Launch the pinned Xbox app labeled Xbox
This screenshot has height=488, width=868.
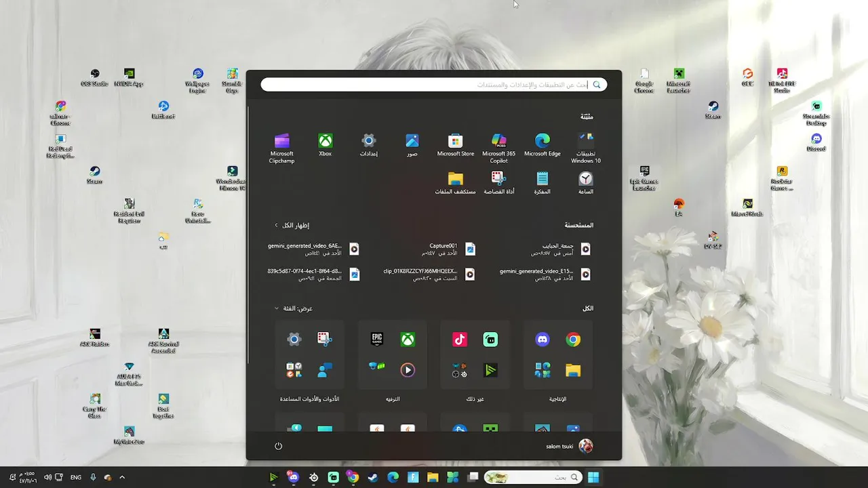[325, 145]
